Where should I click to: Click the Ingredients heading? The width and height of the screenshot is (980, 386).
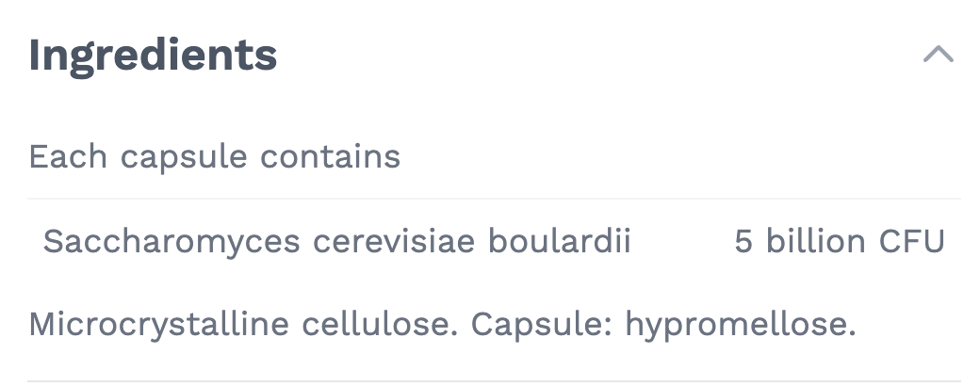(153, 55)
